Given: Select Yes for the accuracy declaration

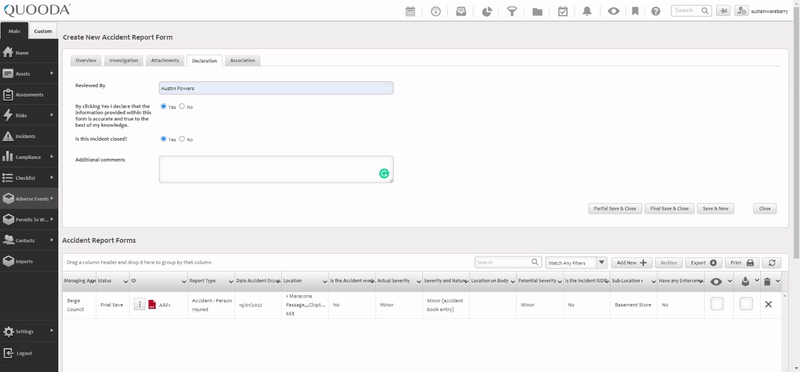Looking at the screenshot, I should [x=164, y=106].
